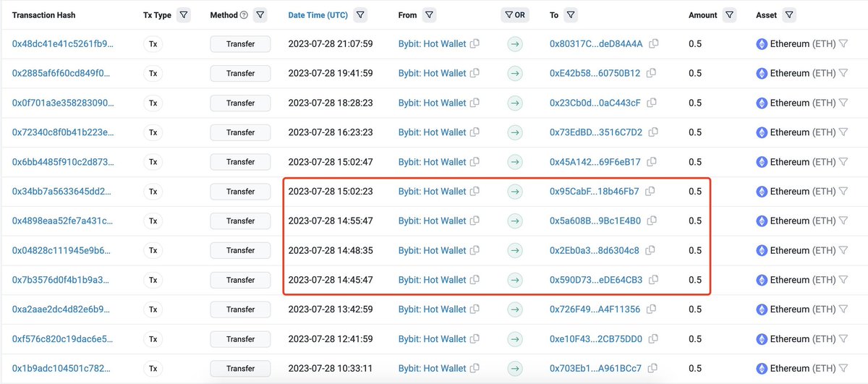Screen dimensions: 868x384
Task: Open transaction 0x04828c111945e9b6...
Action: 61,250
